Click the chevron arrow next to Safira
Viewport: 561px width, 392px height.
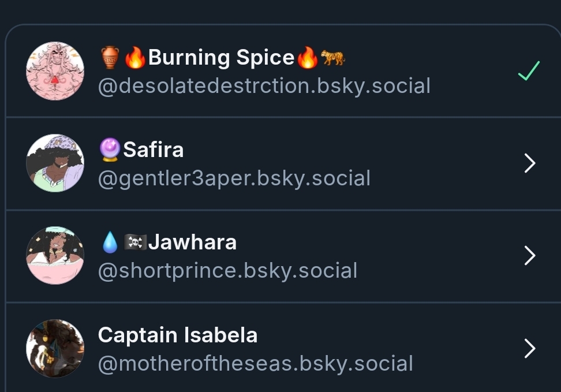530,164
